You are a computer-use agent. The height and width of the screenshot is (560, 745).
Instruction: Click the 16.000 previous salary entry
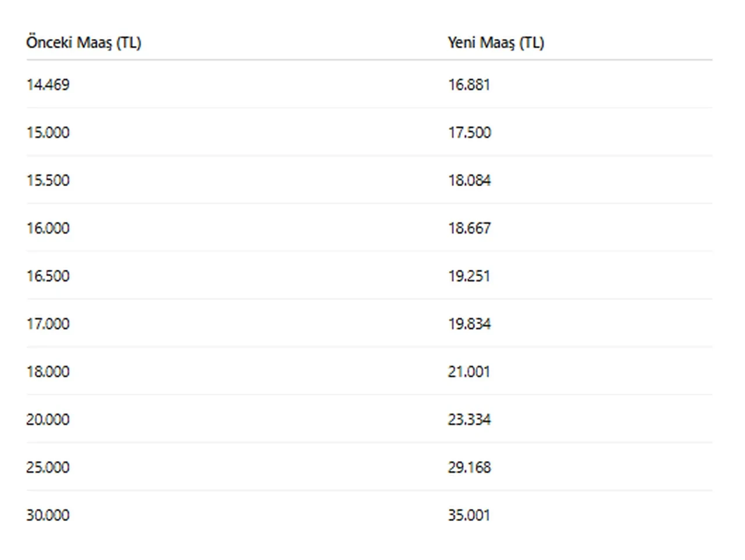pos(48,228)
